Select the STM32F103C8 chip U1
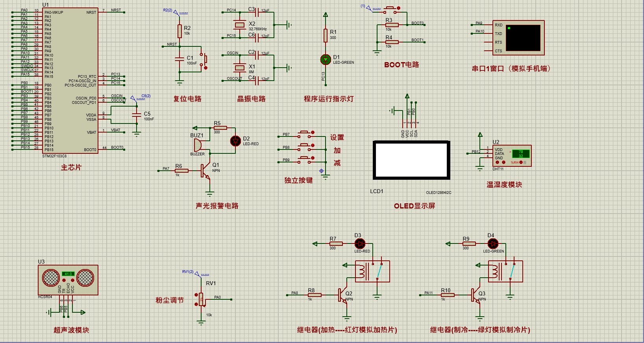Viewport: 644px width, 343px height. [70, 80]
